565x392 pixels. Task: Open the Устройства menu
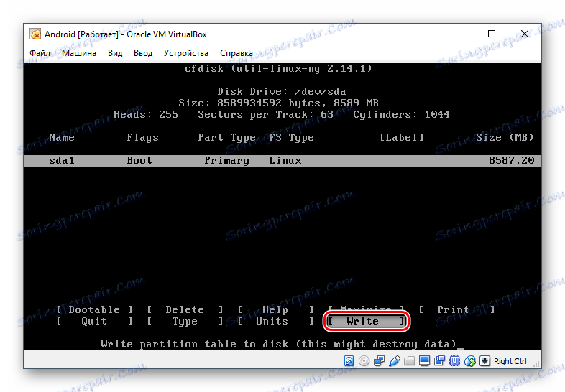click(x=186, y=53)
